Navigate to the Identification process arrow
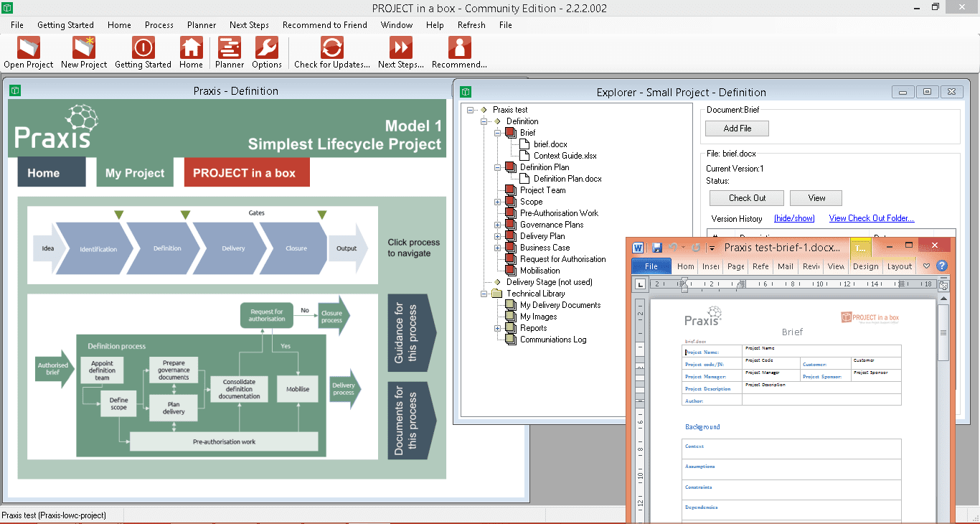Image resolution: width=980 pixels, height=524 pixels. pos(98,248)
